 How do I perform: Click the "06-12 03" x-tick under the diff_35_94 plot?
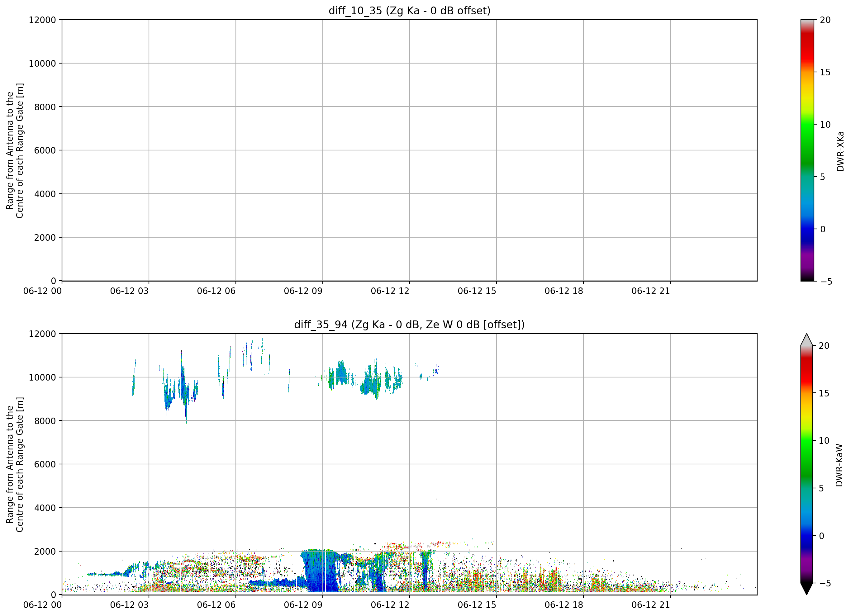click(x=130, y=605)
